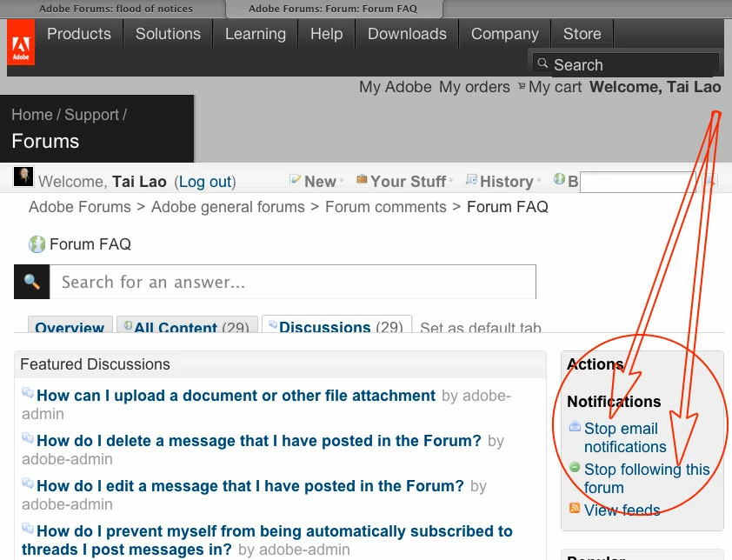Click the Forums heading link
The width and height of the screenshot is (732, 560).
click(x=45, y=141)
